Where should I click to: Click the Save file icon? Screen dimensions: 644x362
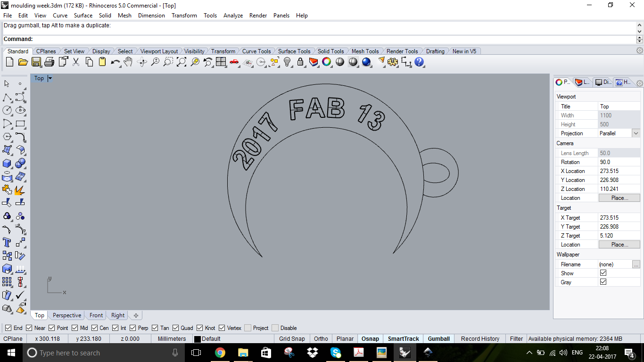coord(36,62)
